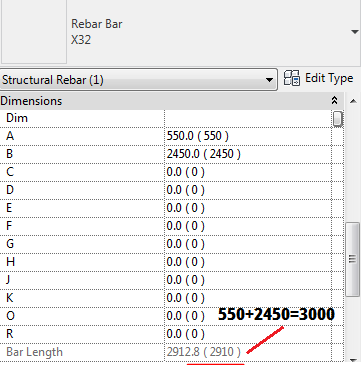361x365 pixels.
Task: Click the properties scrollbar up arrow
Action: tap(353, 101)
